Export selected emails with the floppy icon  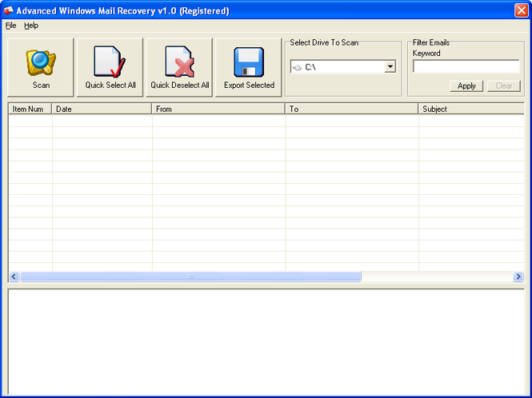pyautogui.click(x=248, y=67)
